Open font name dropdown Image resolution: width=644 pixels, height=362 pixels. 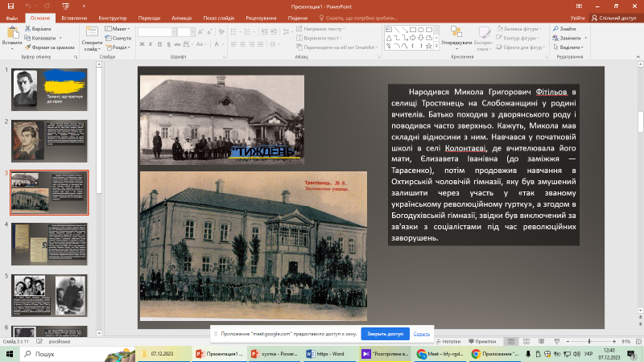coord(174,32)
